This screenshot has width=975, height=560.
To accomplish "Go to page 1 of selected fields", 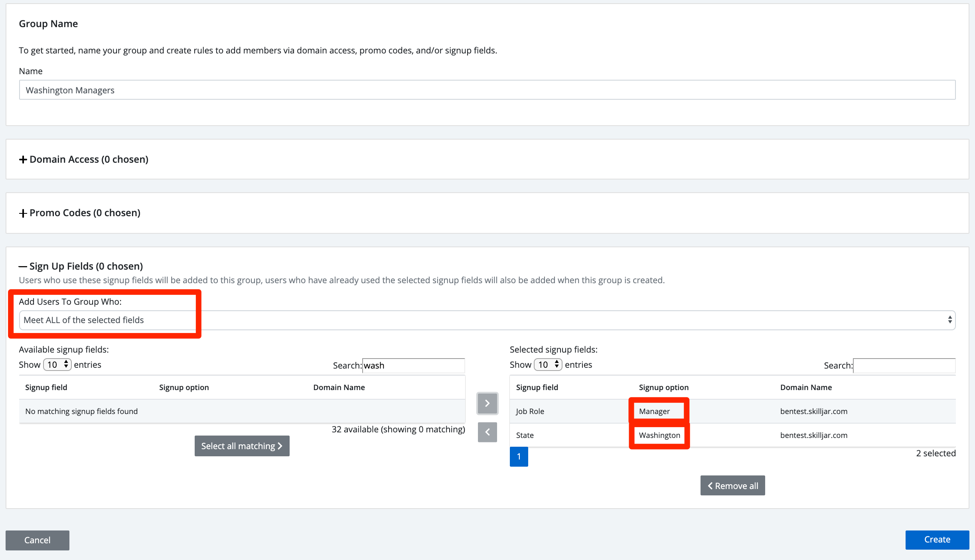I will click(x=519, y=457).
